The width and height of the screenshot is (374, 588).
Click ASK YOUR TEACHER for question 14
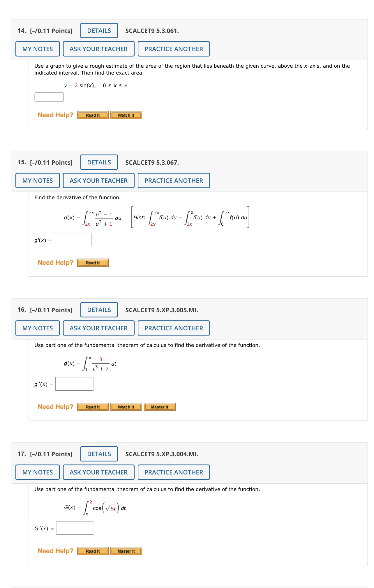point(98,49)
